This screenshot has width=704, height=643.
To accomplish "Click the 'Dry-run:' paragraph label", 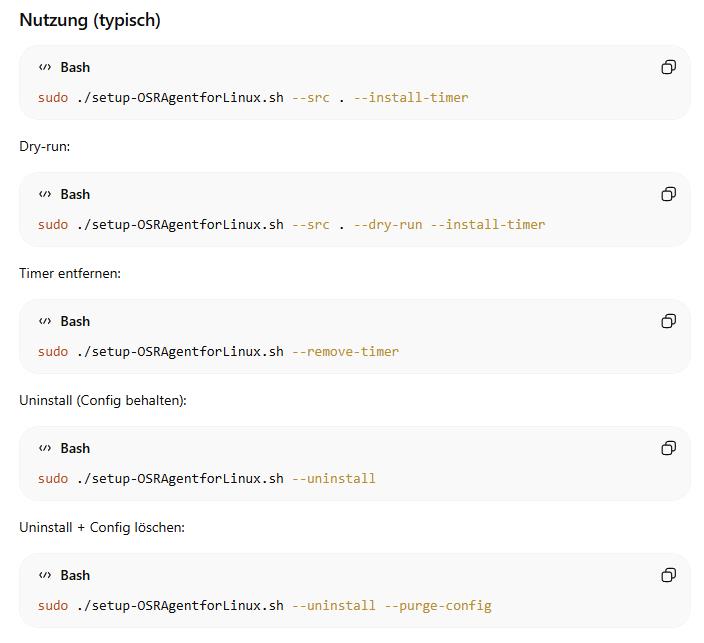I will pyautogui.click(x=45, y=146).
